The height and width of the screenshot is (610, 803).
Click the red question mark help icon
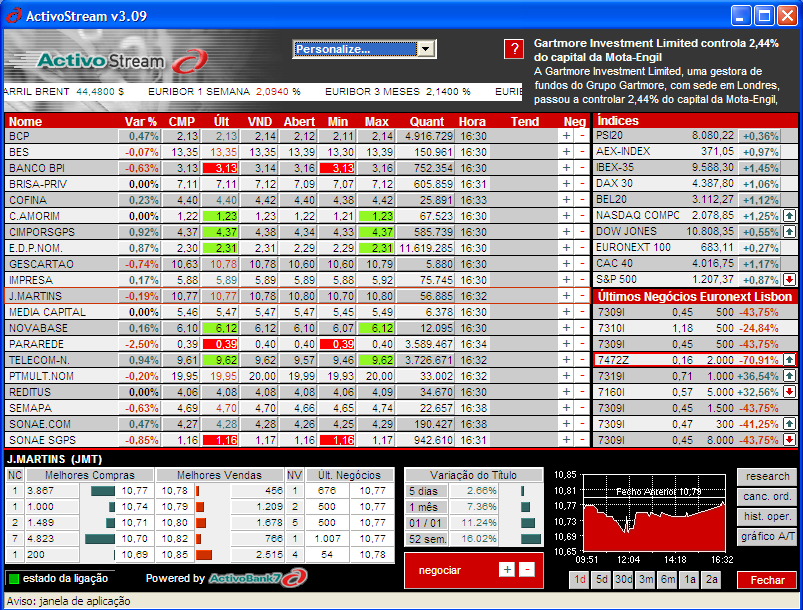pyautogui.click(x=514, y=49)
